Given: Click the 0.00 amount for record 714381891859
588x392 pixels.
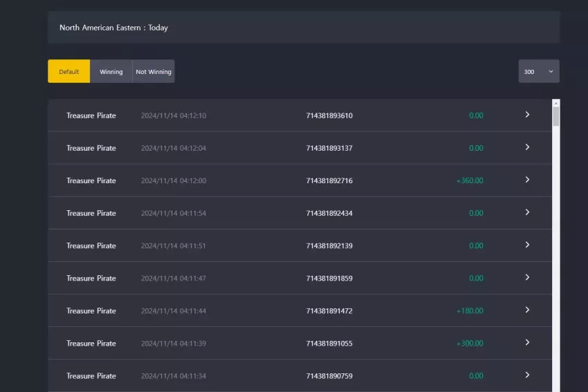Looking at the screenshot, I should (x=476, y=279).
